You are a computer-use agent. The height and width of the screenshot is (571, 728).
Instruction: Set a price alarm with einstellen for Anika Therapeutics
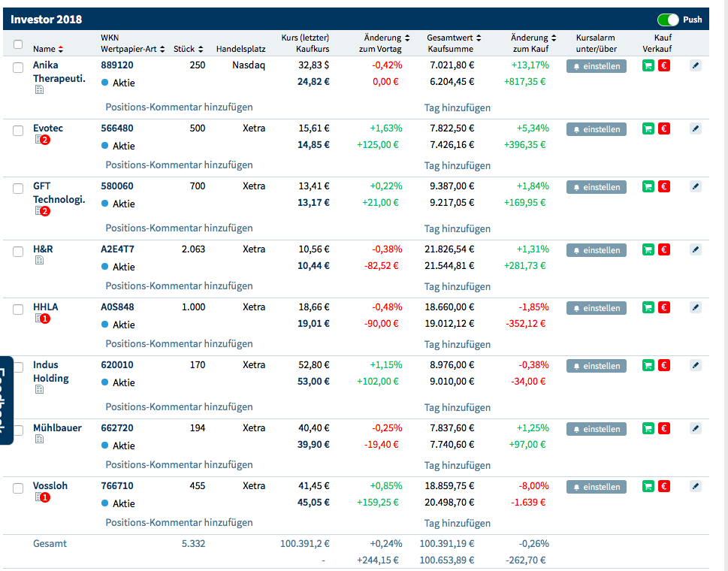pos(596,66)
